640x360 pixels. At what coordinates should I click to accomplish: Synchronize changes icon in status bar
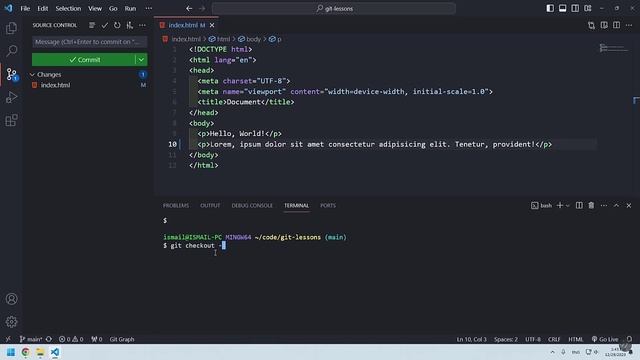(49, 339)
